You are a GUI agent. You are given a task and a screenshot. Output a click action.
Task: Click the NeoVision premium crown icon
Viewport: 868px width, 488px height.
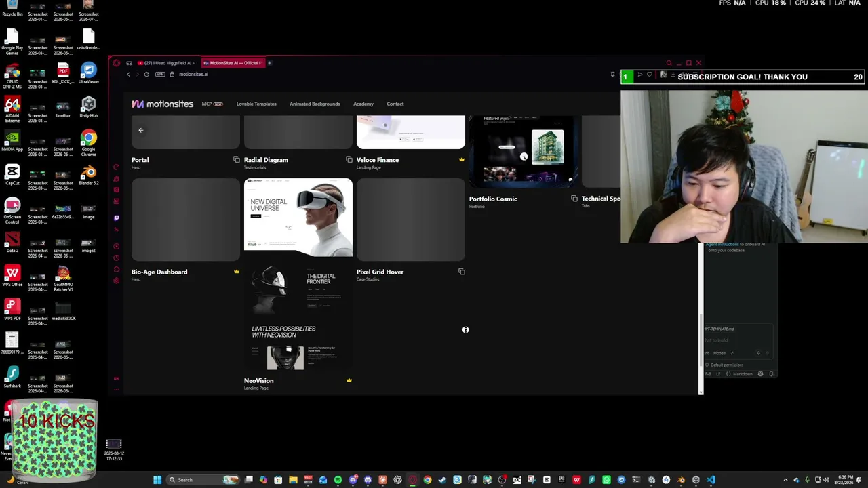click(x=349, y=380)
